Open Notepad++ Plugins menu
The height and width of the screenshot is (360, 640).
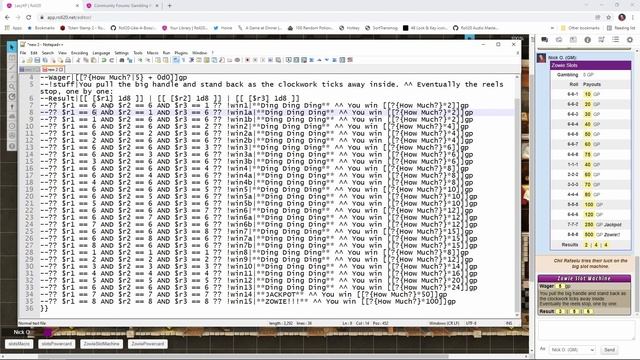(181, 53)
